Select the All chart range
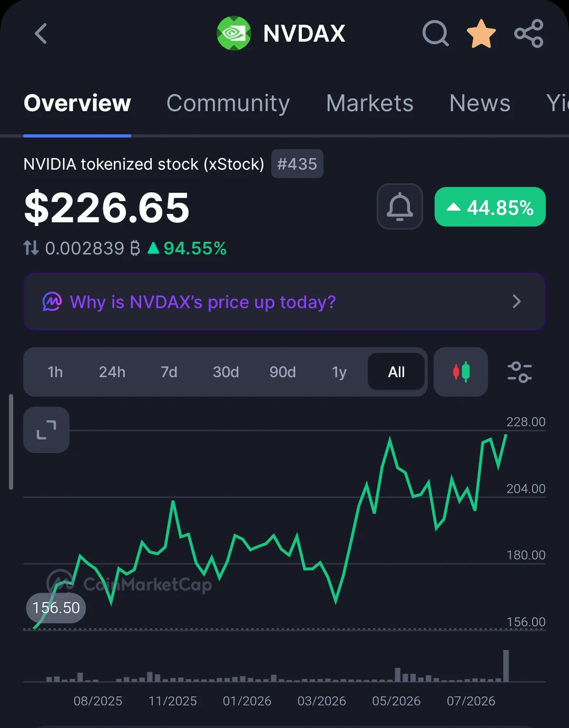Viewport: 569px width, 728px height. click(396, 372)
